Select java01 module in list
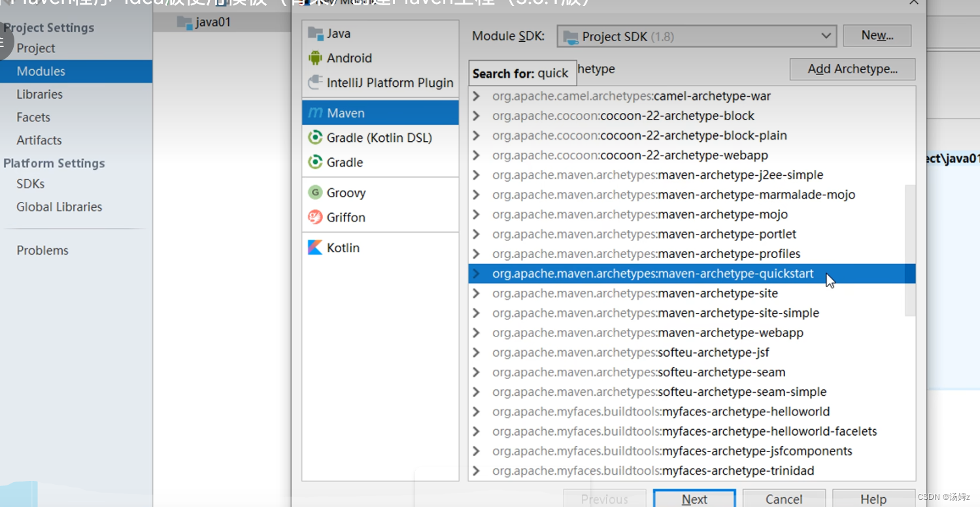The image size is (980, 507). pos(222,22)
